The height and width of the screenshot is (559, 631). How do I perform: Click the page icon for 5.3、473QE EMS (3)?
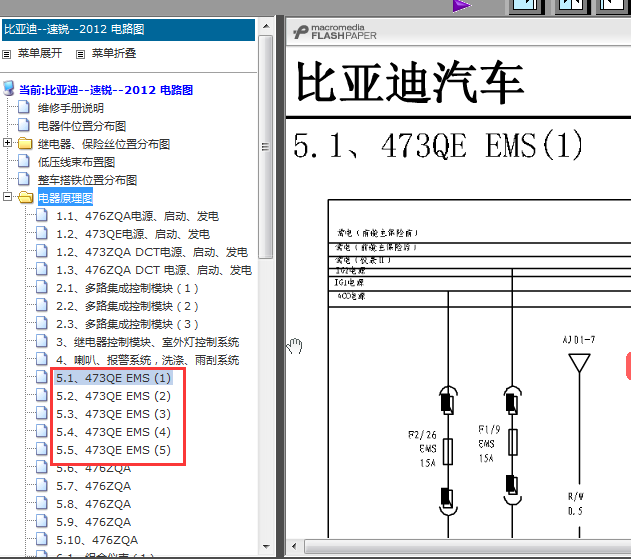tap(42, 413)
